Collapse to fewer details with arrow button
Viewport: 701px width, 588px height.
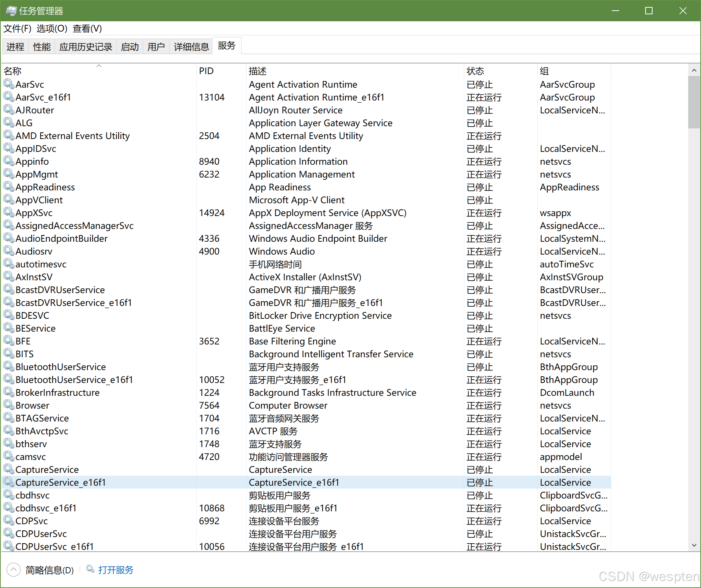point(14,570)
